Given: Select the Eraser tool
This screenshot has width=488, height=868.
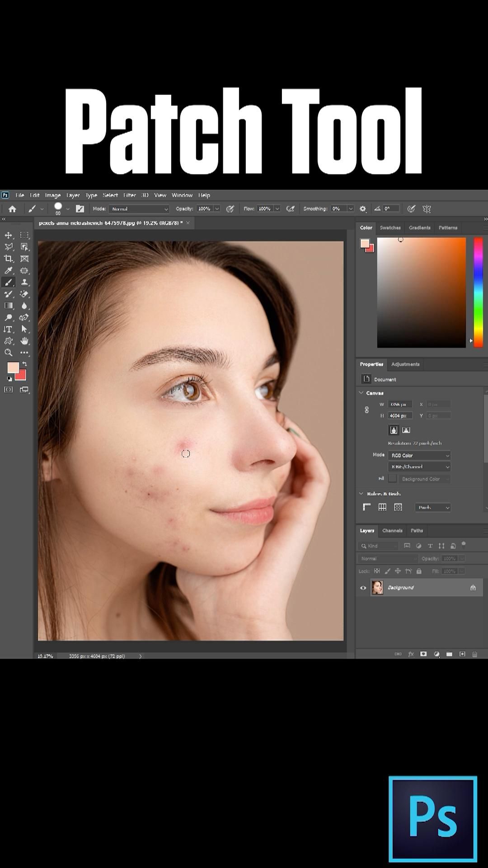Looking at the screenshot, I should pos(24,294).
